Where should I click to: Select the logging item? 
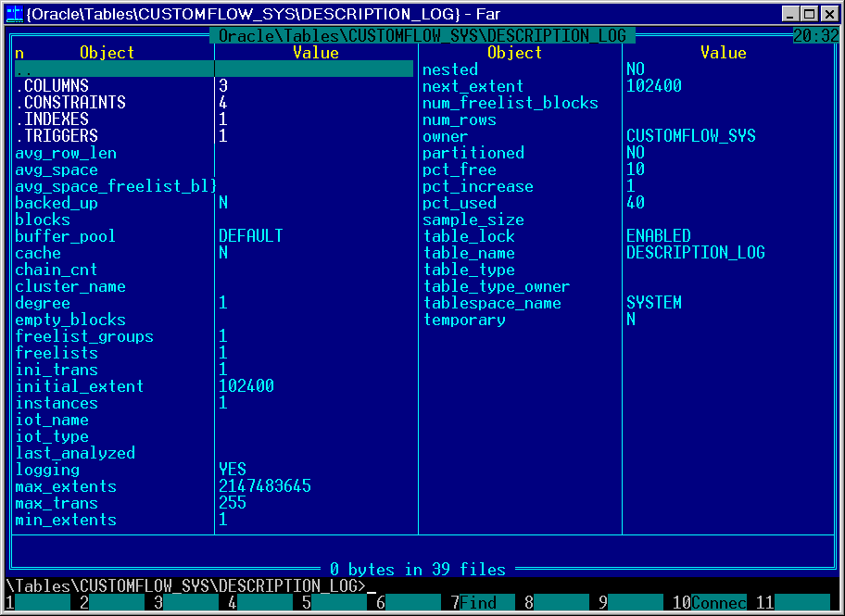point(47,470)
